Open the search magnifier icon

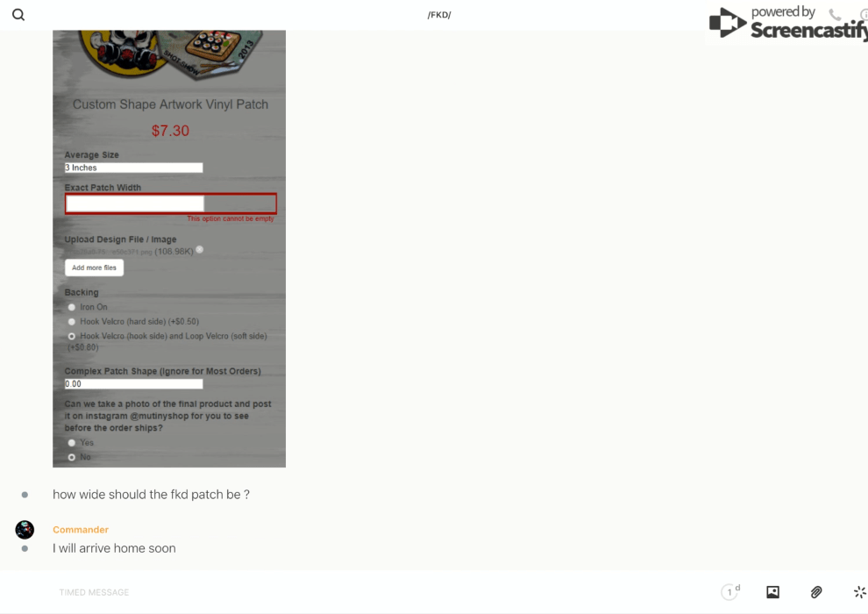pyautogui.click(x=18, y=14)
